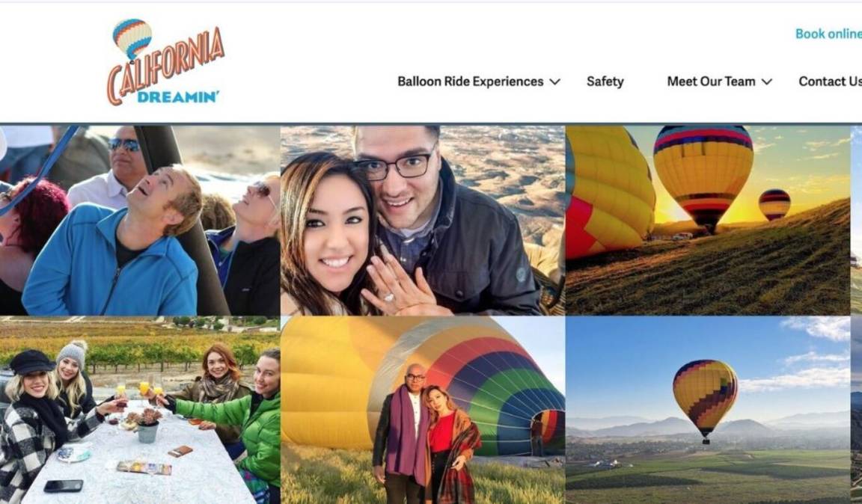Click the partially visible photo at right edge
This screenshot has width=862, height=504.
pos(857,315)
